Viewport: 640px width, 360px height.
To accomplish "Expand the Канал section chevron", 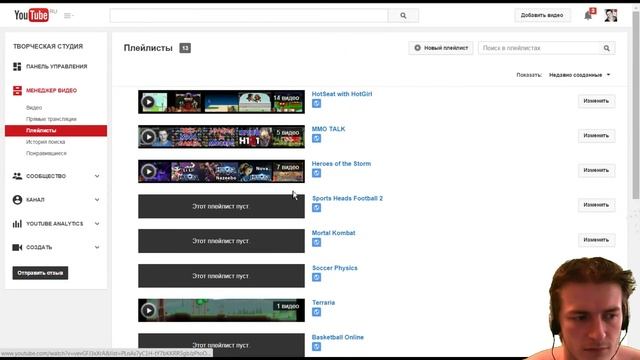I will point(97,200).
